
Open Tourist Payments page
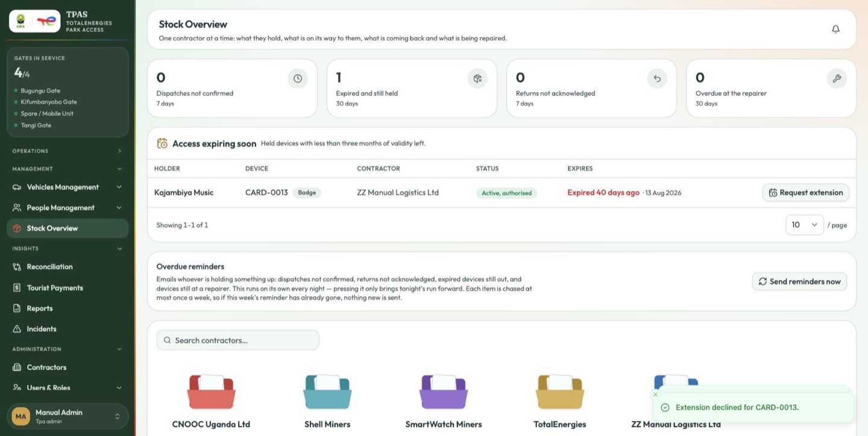click(68, 288)
